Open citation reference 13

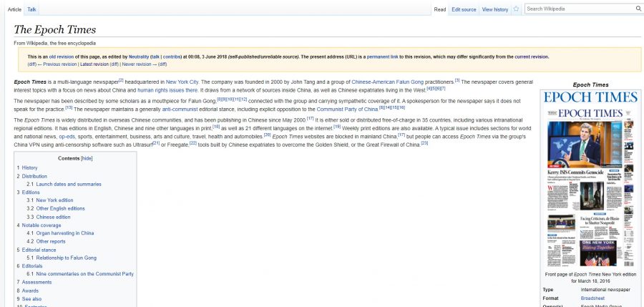pyautogui.click(x=69, y=107)
